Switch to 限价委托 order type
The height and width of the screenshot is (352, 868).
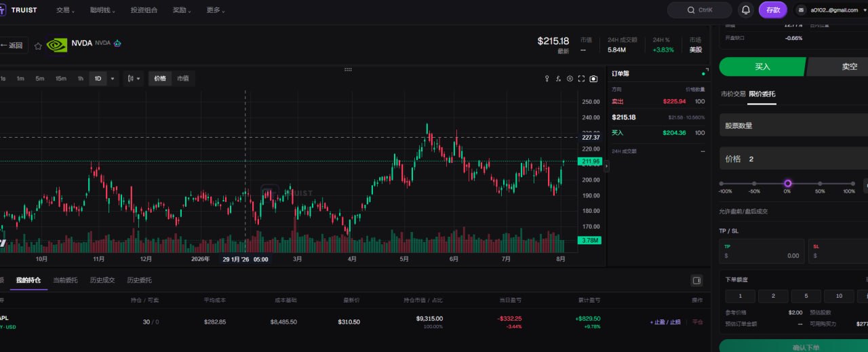point(762,94)
